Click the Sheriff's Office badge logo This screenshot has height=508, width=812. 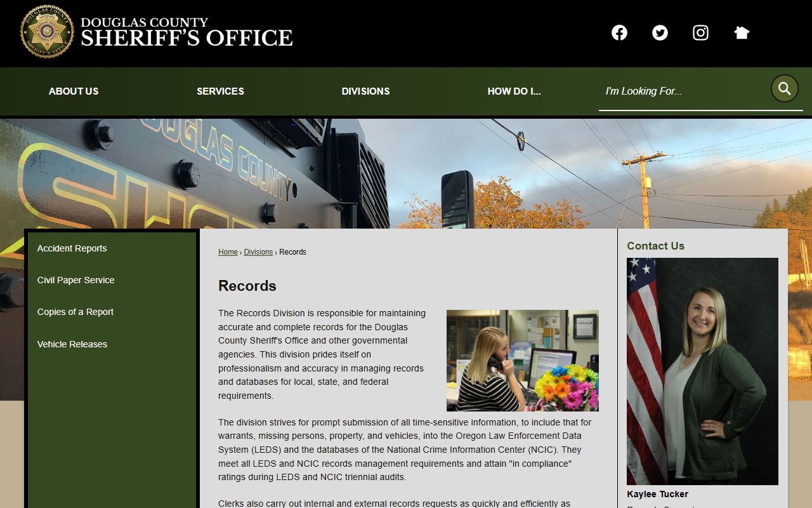[47, 32]
